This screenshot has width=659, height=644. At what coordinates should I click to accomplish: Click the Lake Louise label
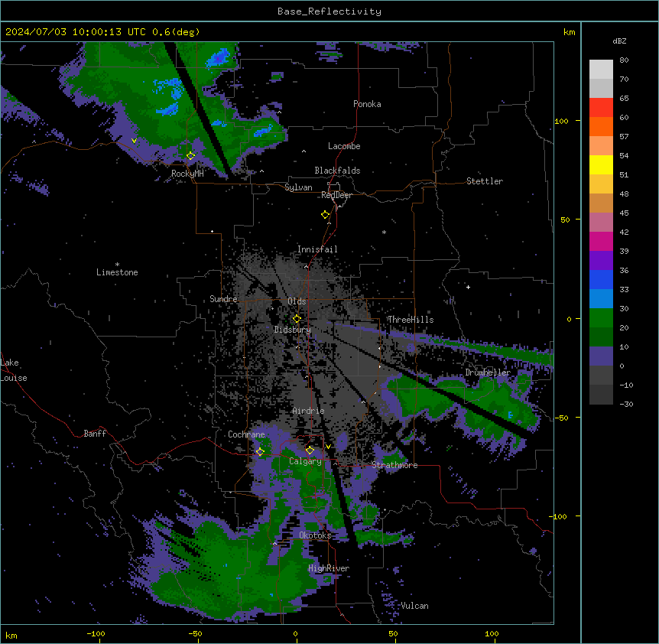(14, 370)
